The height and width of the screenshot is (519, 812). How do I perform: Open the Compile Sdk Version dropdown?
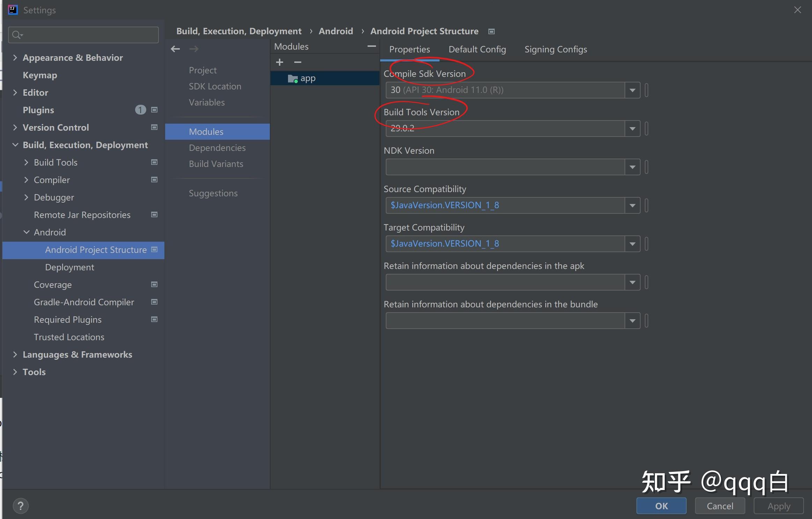[x=632, y=90]
